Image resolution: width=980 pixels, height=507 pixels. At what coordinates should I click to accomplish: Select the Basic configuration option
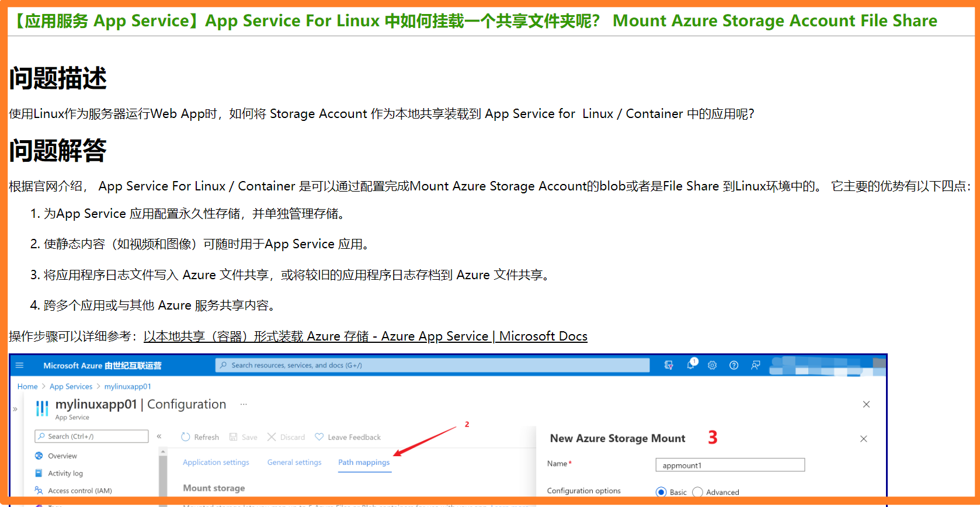click(x=661, y=492)
